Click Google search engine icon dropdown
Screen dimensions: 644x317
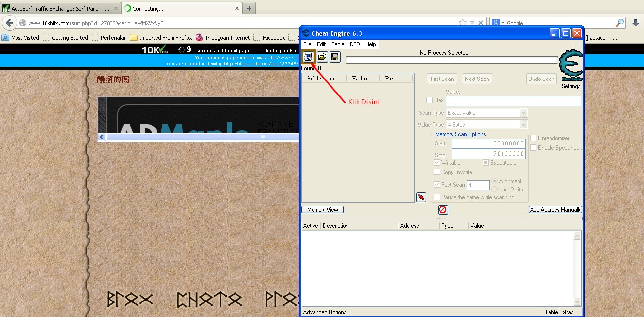point(498,23)
